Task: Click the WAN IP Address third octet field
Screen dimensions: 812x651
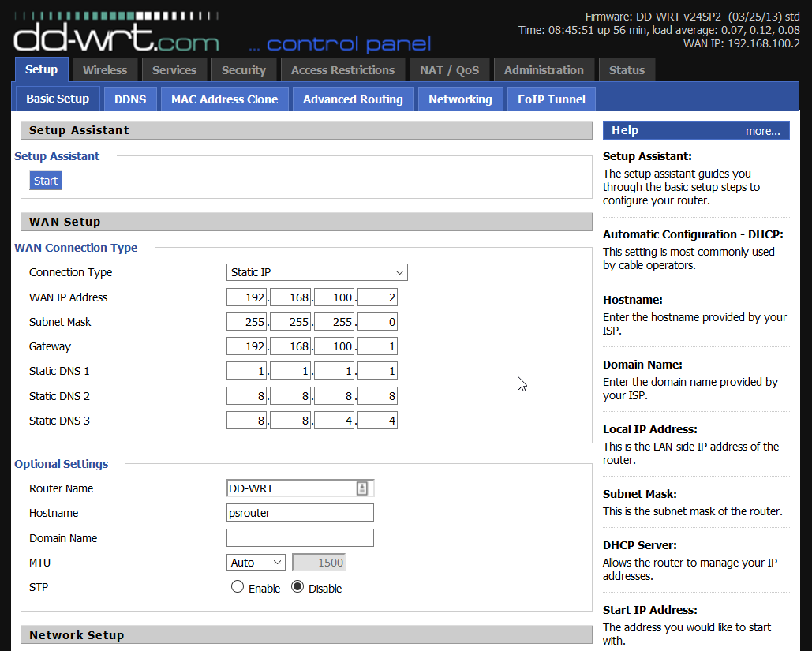Action: (x=334, y=297)
